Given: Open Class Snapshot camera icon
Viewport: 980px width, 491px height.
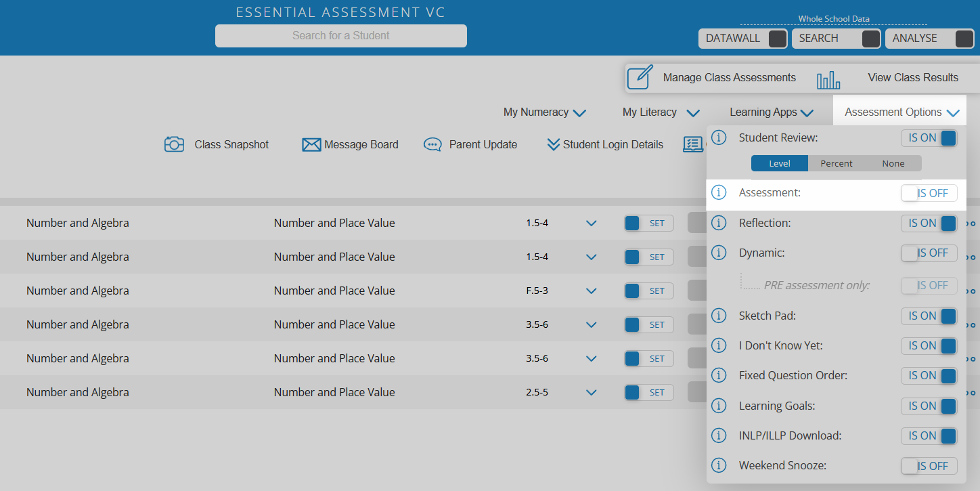Looking at the screenshot, I should [x=174, y=144].
